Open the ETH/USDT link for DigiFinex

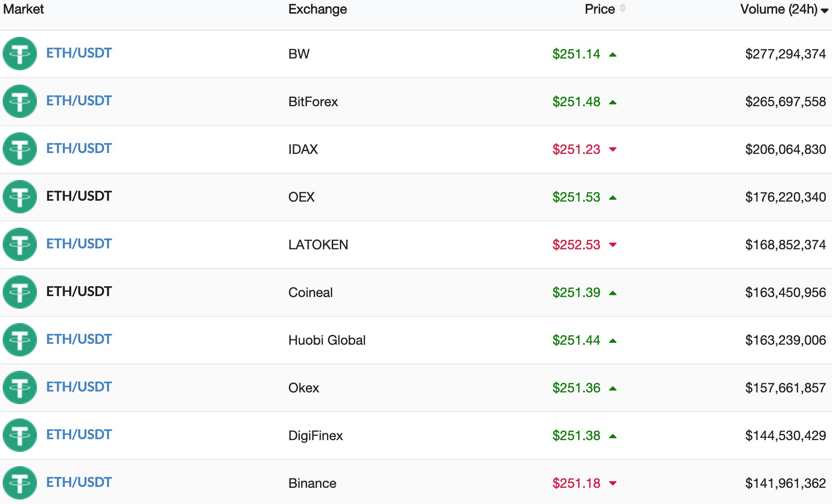tap(79, 435)
